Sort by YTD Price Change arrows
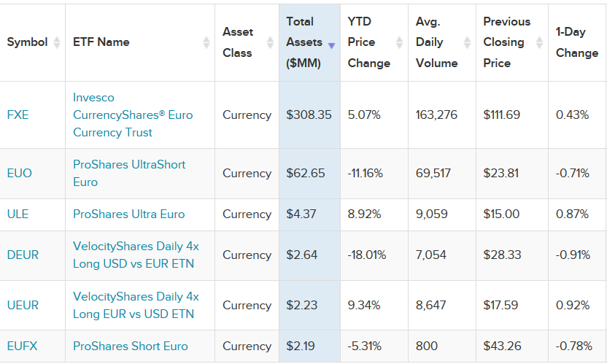This screenshot has width=607, height=364. point(399,42)
